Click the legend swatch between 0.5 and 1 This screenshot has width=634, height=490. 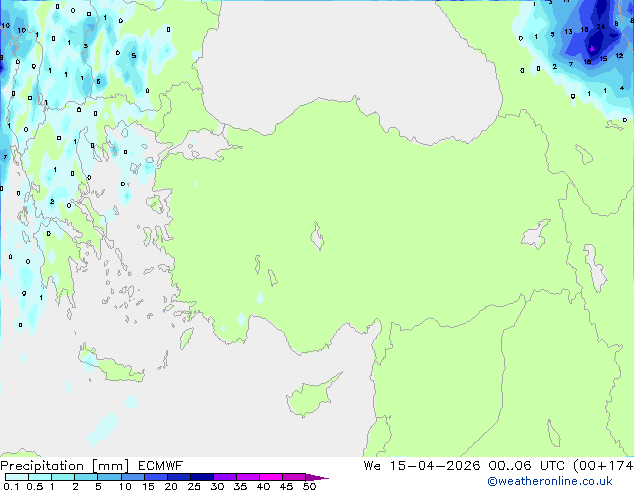pyautogui.click(x=40, y=477)
